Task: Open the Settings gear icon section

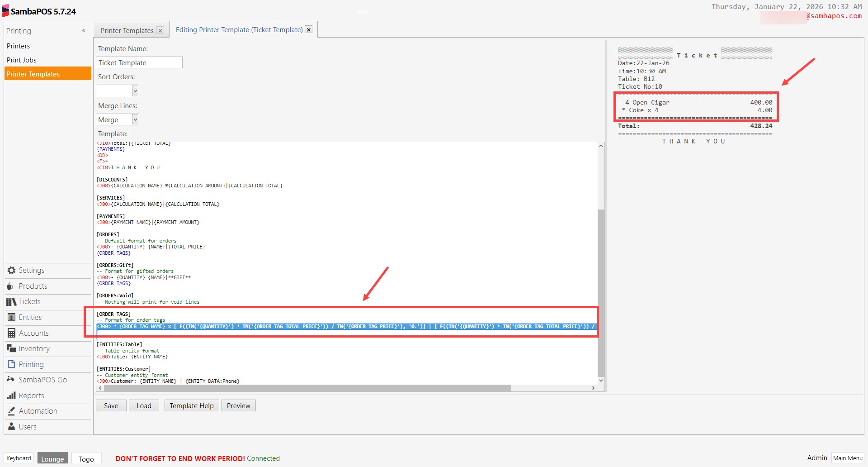Action: tap(11, 270)
